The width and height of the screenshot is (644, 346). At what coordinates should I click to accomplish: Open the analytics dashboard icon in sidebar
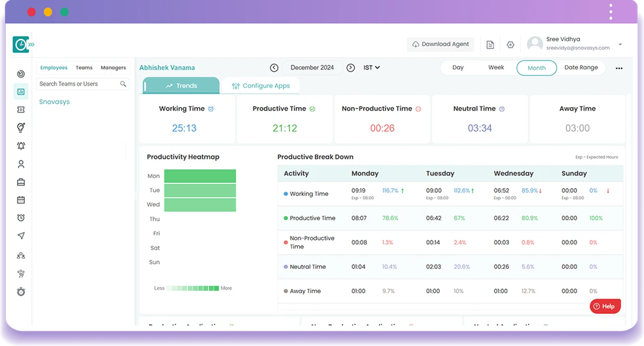(x=21, y=91)
